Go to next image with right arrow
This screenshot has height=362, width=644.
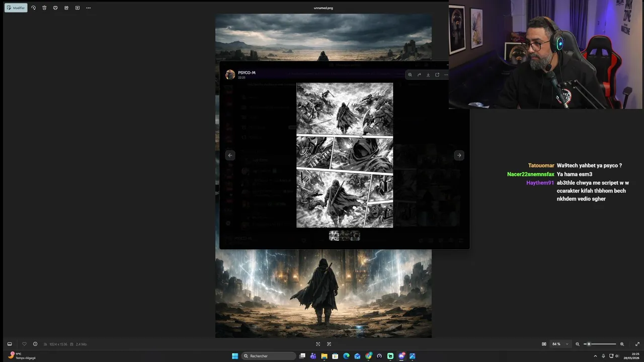[x=459, y=155]
